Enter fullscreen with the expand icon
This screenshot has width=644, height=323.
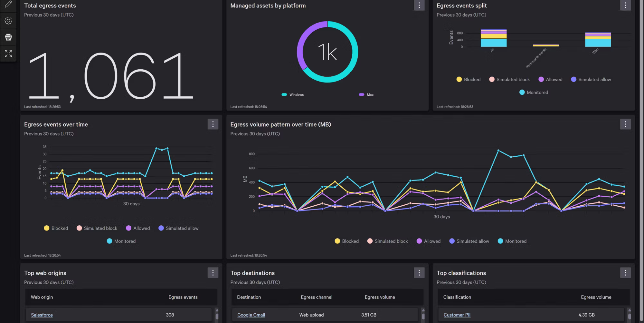point(8,54)
